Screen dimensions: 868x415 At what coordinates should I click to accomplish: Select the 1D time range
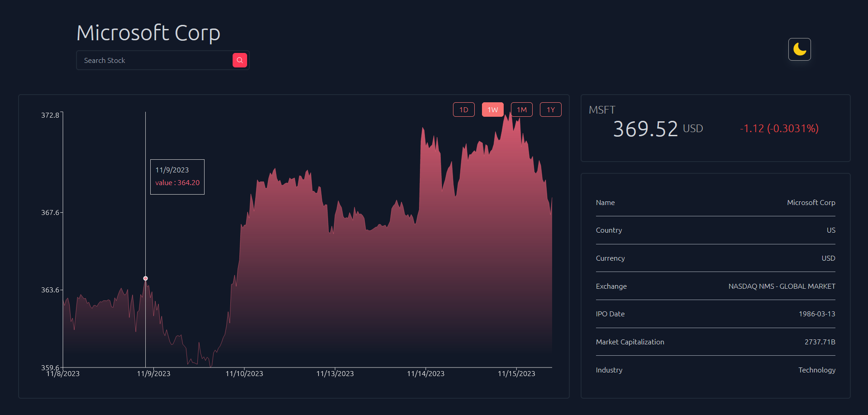(x=463, y=110)
